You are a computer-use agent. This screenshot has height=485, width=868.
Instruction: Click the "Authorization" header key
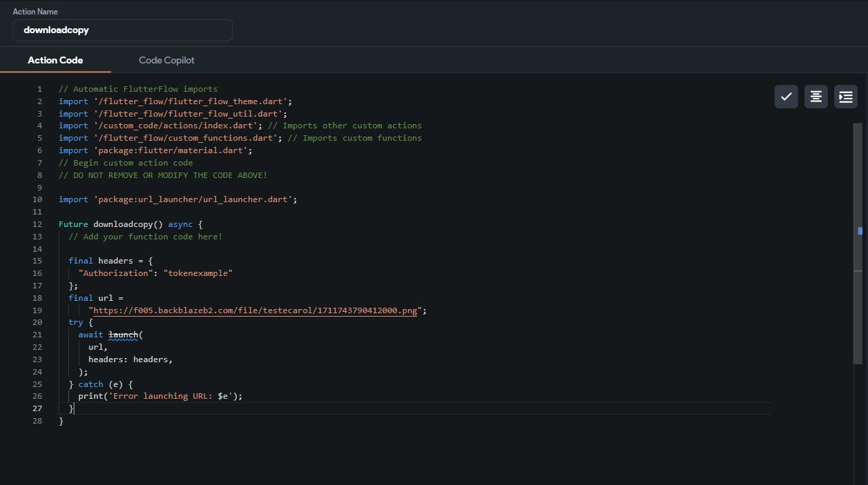[x=115, y=273]
